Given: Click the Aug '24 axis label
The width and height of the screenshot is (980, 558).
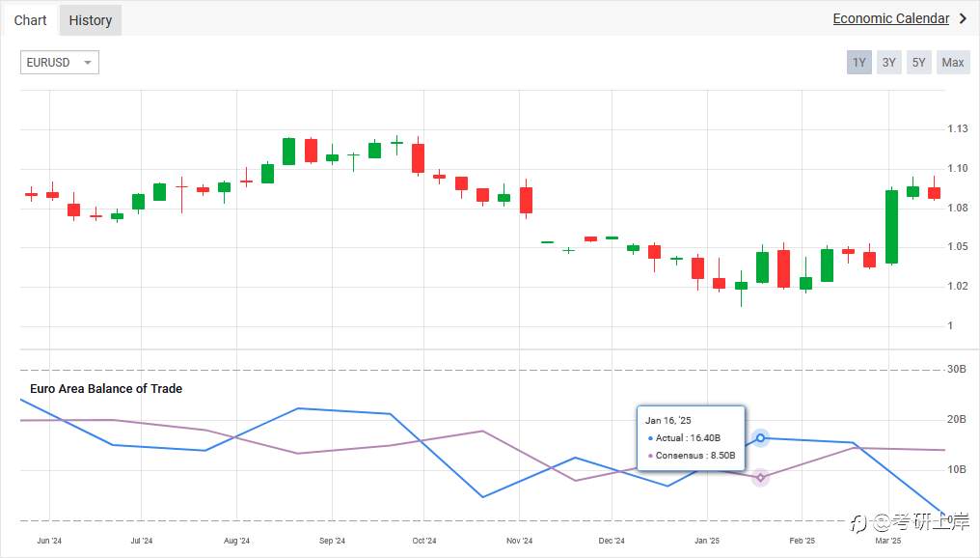Looking at the screenshot, I should coord(236,541).
